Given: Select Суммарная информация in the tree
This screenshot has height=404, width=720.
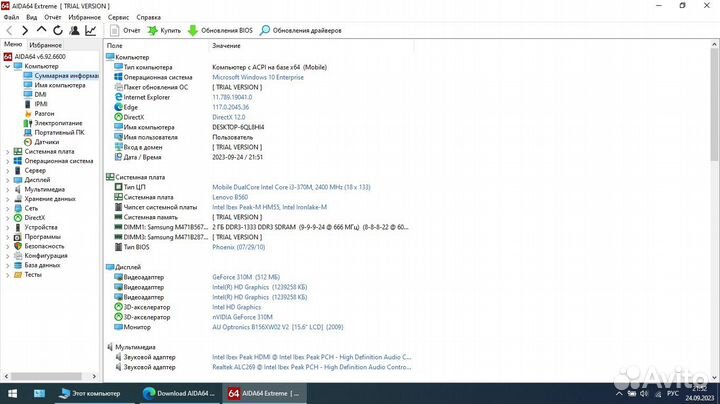Looking at the screenshot, I should (61, 76).
